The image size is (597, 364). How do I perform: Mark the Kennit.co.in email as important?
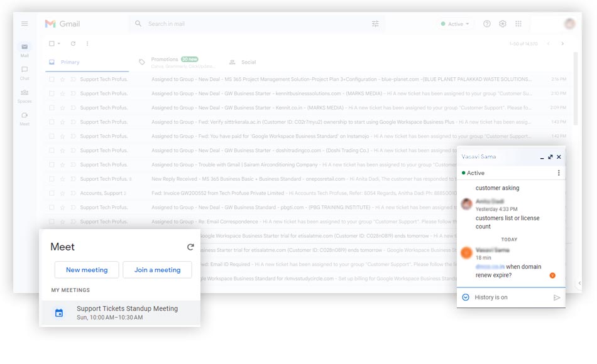tap(73, 108)
